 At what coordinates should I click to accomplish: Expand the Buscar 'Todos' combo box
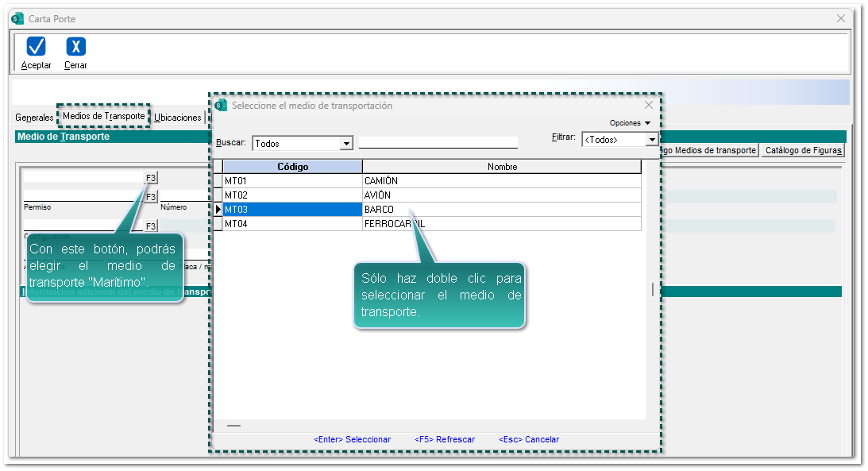point(346,144)
